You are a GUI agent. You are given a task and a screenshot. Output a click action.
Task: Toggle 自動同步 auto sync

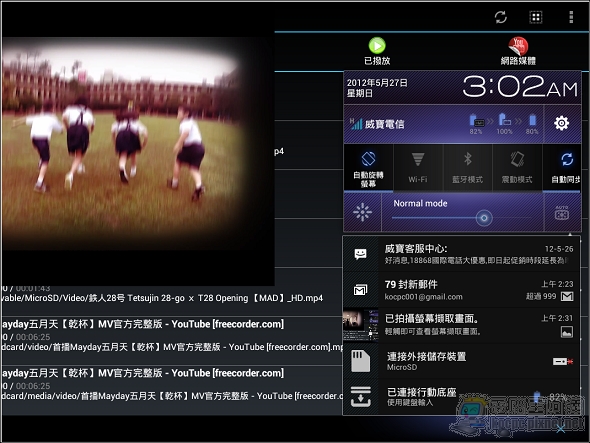click(x=562, y=168)
